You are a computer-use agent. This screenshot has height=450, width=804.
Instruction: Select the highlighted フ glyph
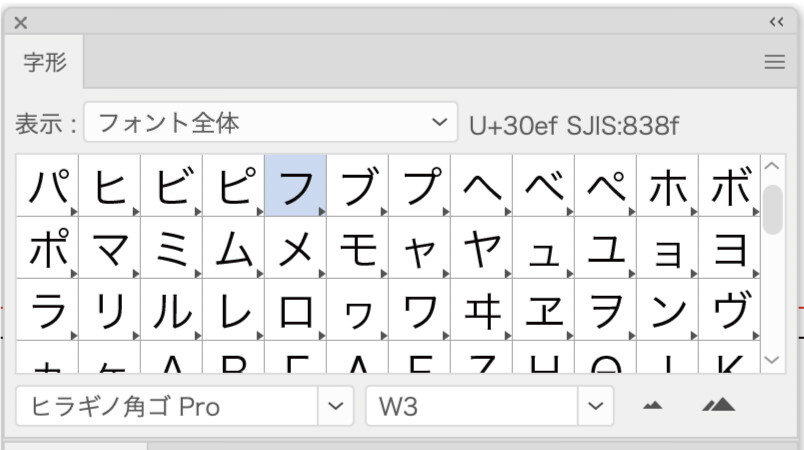pyautogui.click(x=295, y=185)
